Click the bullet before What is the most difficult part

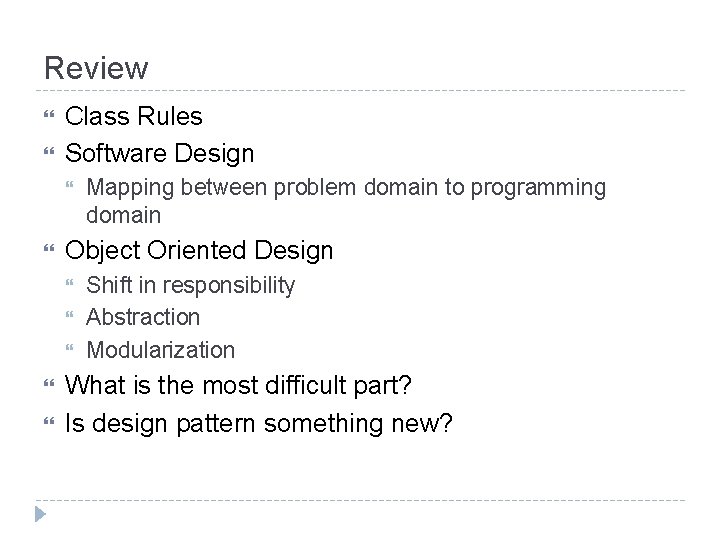pyautogui.click(x=48, y=387)
